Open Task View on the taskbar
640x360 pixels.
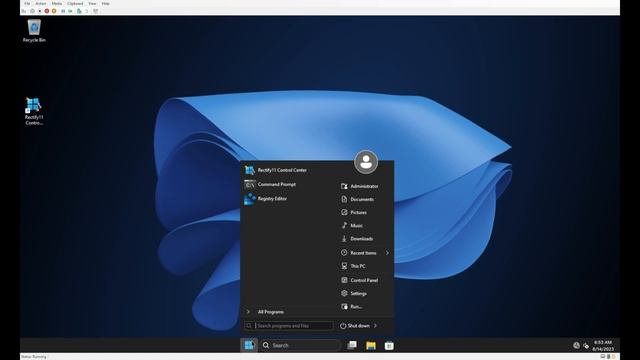click(x=352, y=345)
